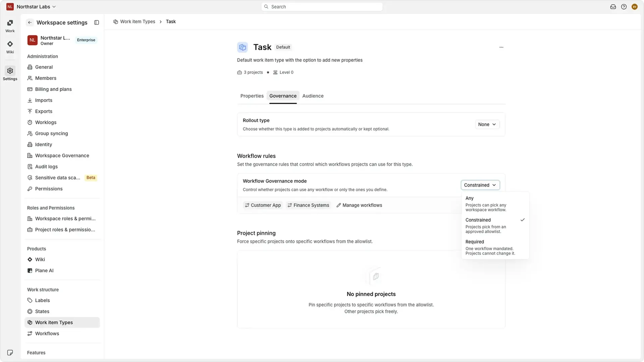Switch to the Audience tab
Viewport: 644px width, 362px height.
(313, 96)
